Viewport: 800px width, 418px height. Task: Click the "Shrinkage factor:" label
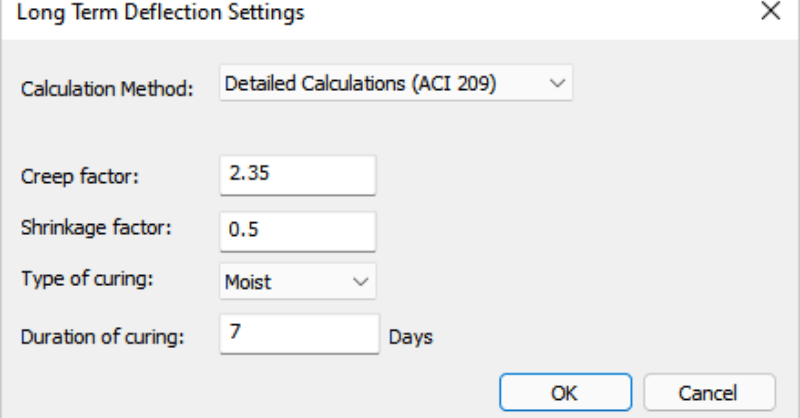tap(96, 227)
